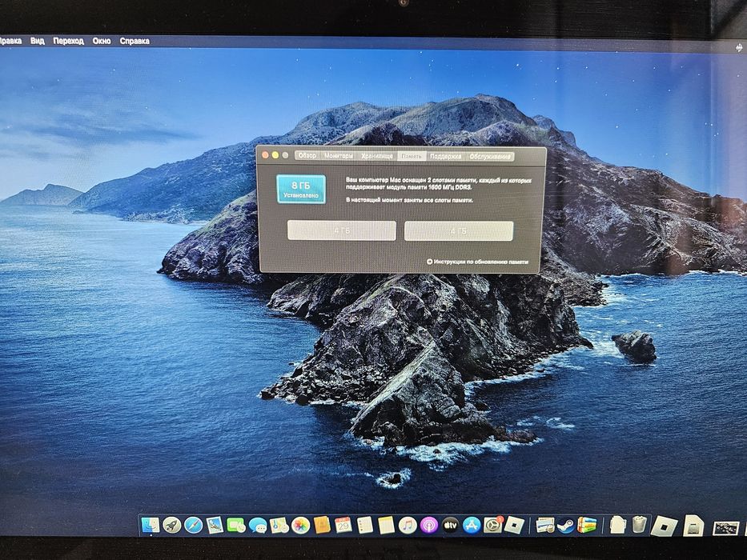747x560 pixels.
Task: Open System Preferences gear with badge
Action: click(x=493, y=525)
